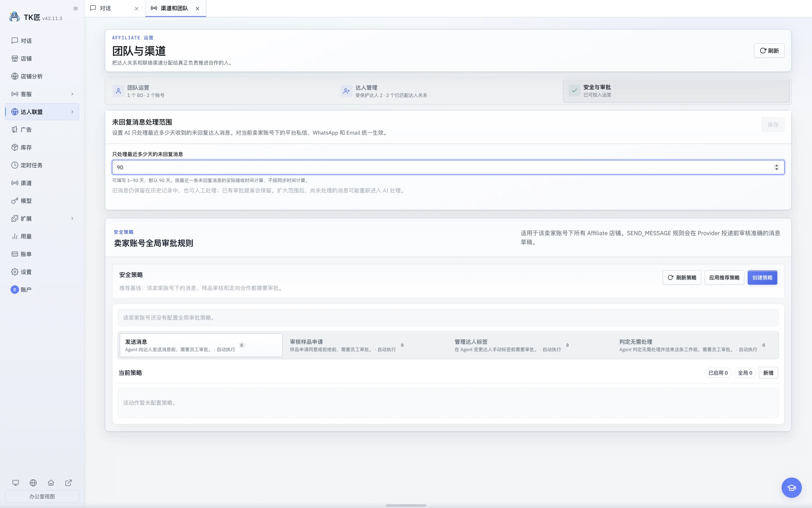This screenshot has height=508, width=812.
Task: Focus the days input field showing 90
Action: coord(448,167)
